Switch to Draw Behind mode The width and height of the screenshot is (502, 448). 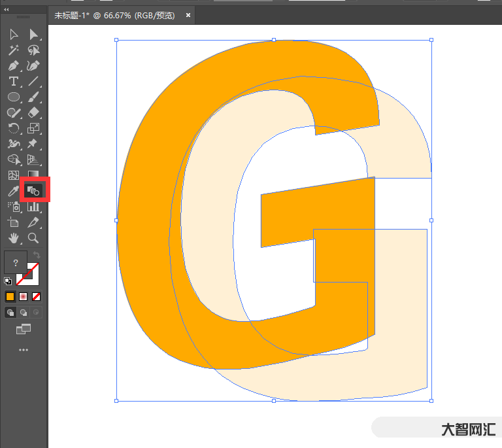(x=24, y=313)
